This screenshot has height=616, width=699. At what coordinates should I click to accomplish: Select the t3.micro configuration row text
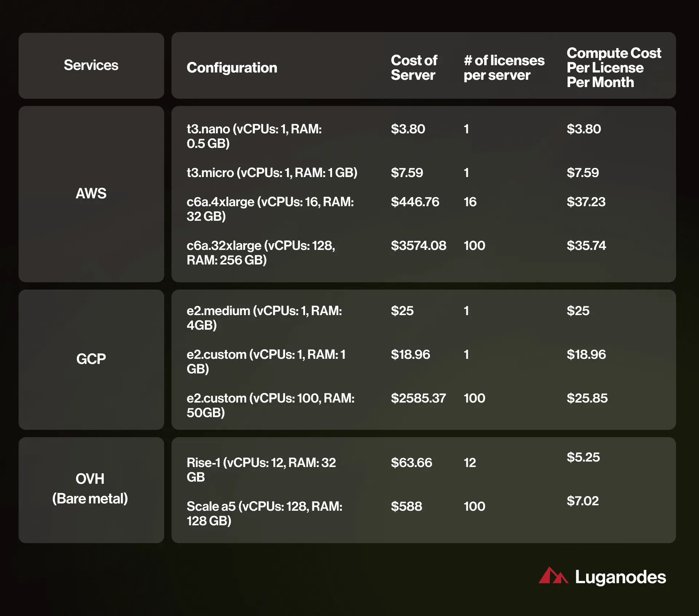pyautogui.click(x=272, y=173)
